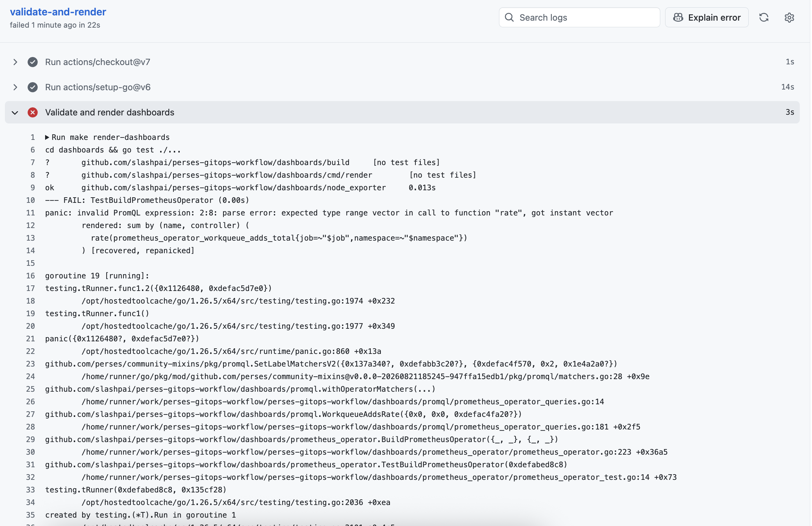This screenshot has width=812, height=526.
Task: Collapse the Validate and render dashboards step
Action: point(15,112)
